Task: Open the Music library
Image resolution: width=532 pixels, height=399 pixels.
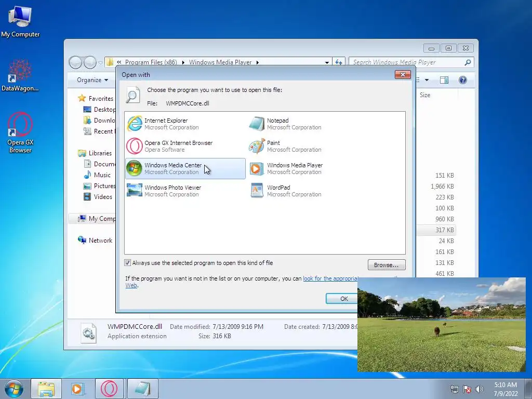Action: (97, 175)
